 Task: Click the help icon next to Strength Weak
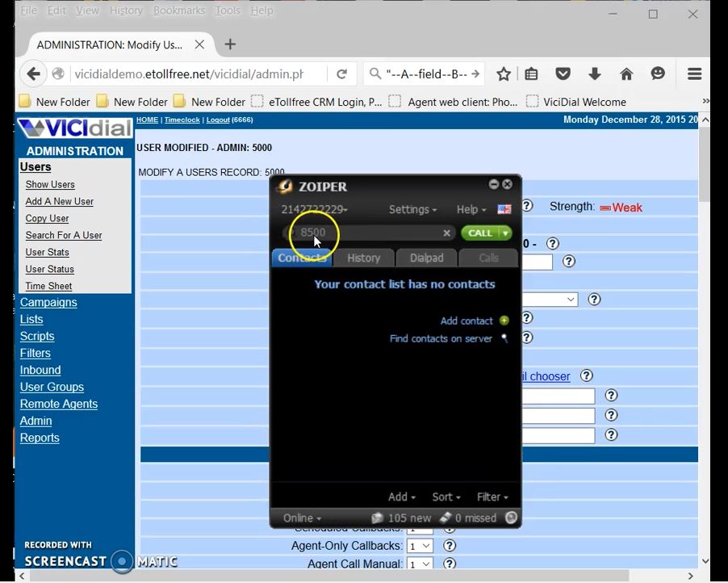coord(527,206)
